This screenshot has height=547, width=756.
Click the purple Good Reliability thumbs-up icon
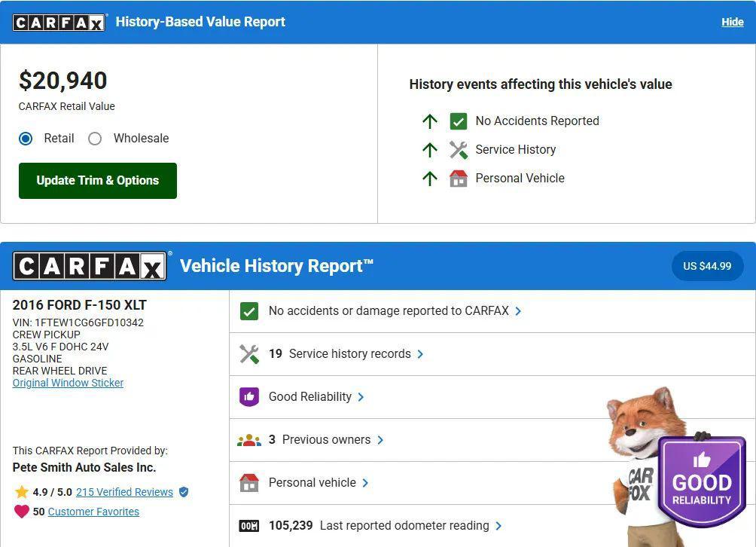click(249, 396)
